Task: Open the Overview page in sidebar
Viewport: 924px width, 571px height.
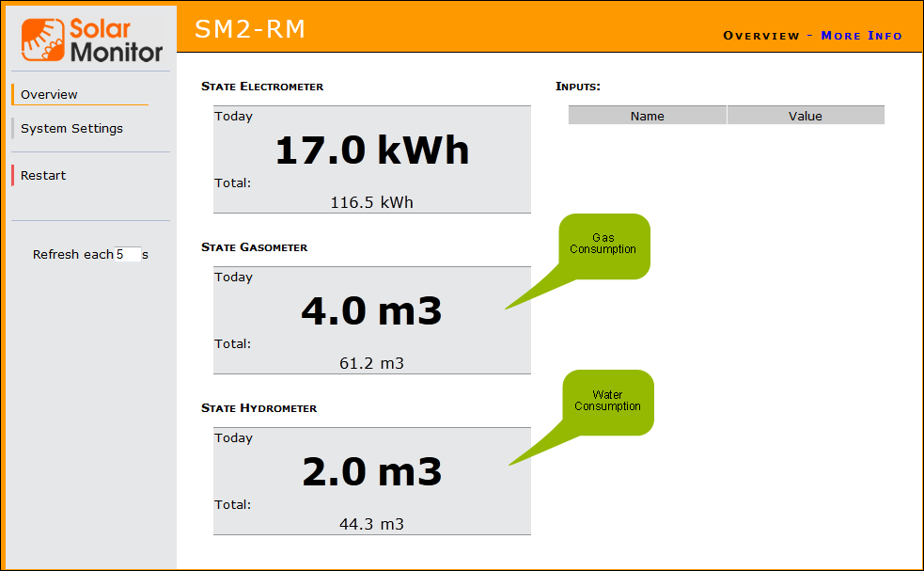Action: pyautogui.click(x=49, y=94)
